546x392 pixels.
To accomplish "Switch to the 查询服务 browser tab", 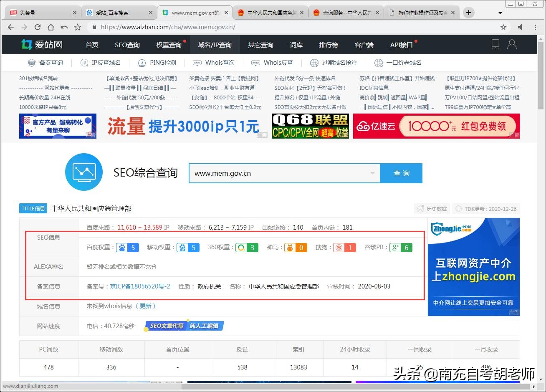I will point(346,13).
